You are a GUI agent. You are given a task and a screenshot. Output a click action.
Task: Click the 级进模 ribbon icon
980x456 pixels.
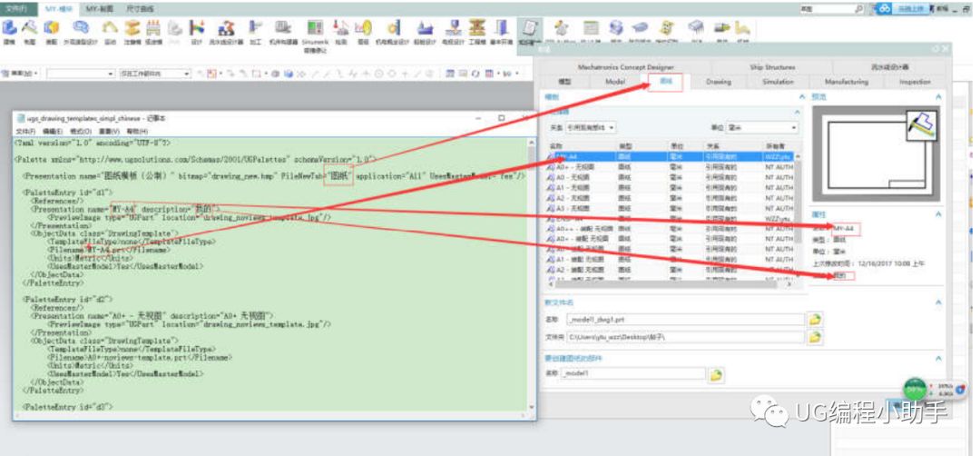tap(153, 31)
